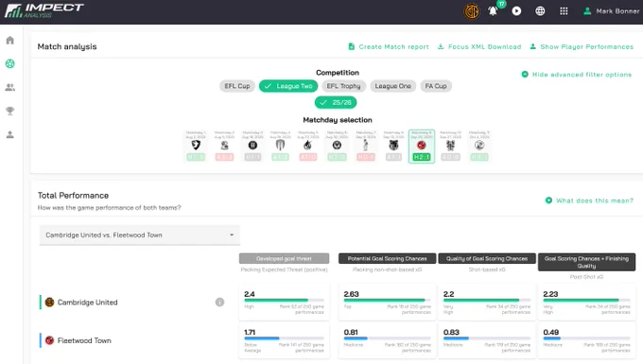Select Matchday 11 match card
643x364 pixels.
[x=479, y=146]
